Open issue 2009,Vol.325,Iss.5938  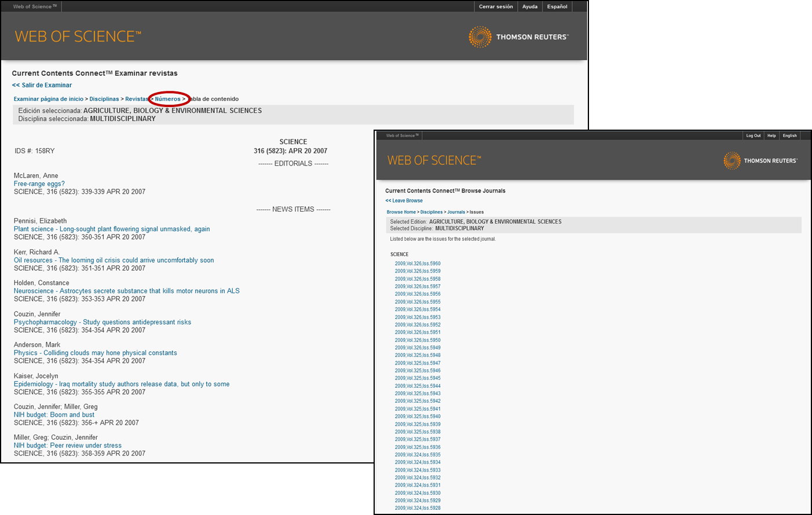[418, 432]
